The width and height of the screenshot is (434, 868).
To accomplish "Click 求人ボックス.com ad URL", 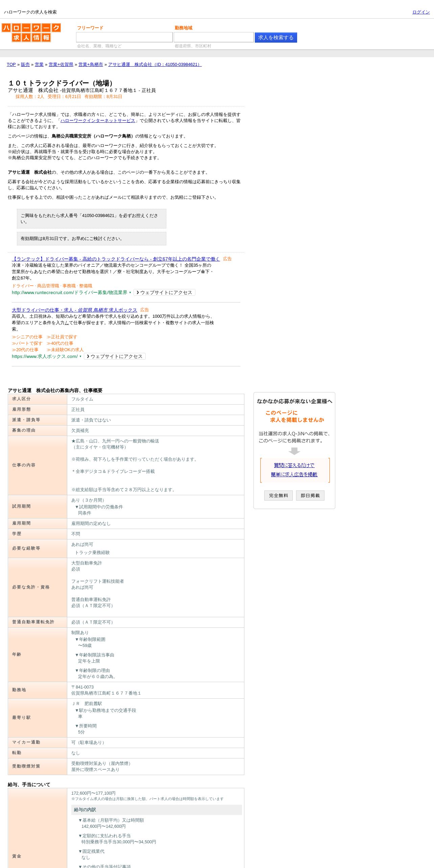I will click(x=45, y=357).
